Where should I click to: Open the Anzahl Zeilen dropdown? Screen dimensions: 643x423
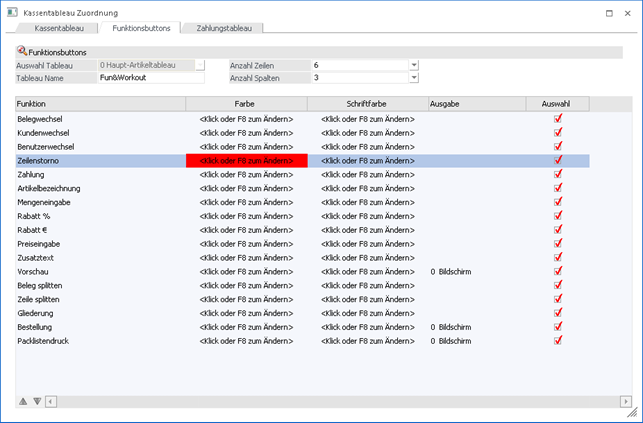click(413, 65)
